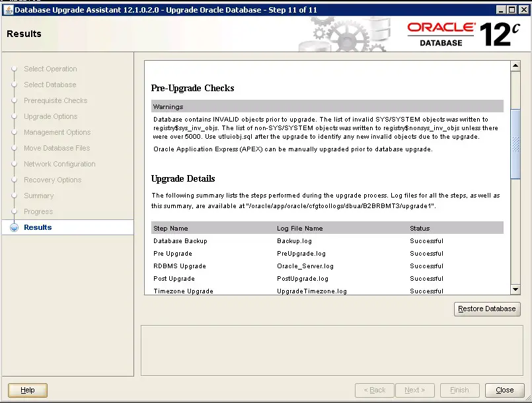This screenshot has width=532, height=403.
Task: Click the disabled Back button
Action: [x=374, y=390]
